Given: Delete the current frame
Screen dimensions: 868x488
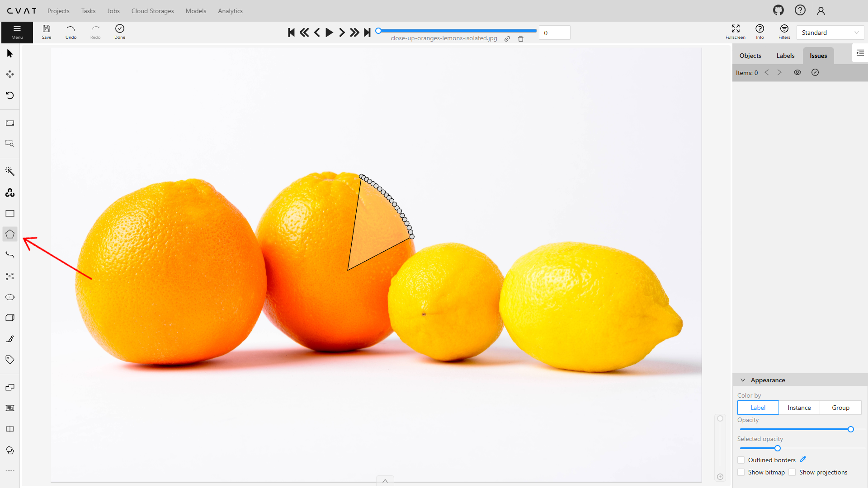Looking at the screenshot, I should pyautogui.click(x=521, y=39).
